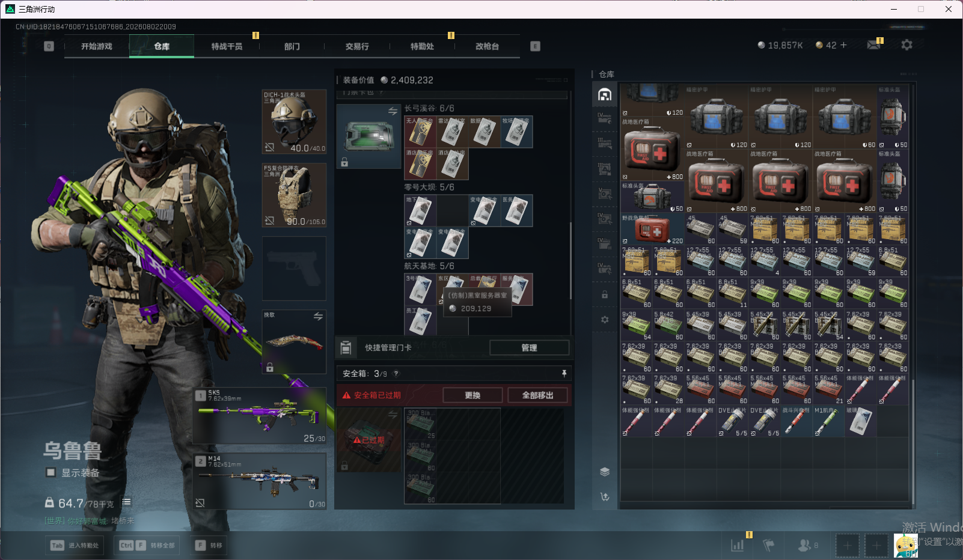Viewport: 963px width, 560px height.
Task: Open the 开始游戏 tab
Action: (97, 46)
